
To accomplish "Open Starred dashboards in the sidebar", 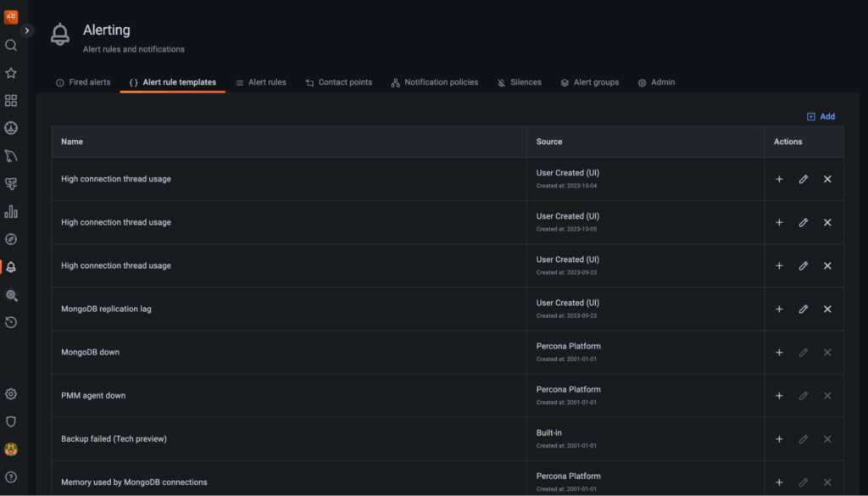I will (11, 73).
